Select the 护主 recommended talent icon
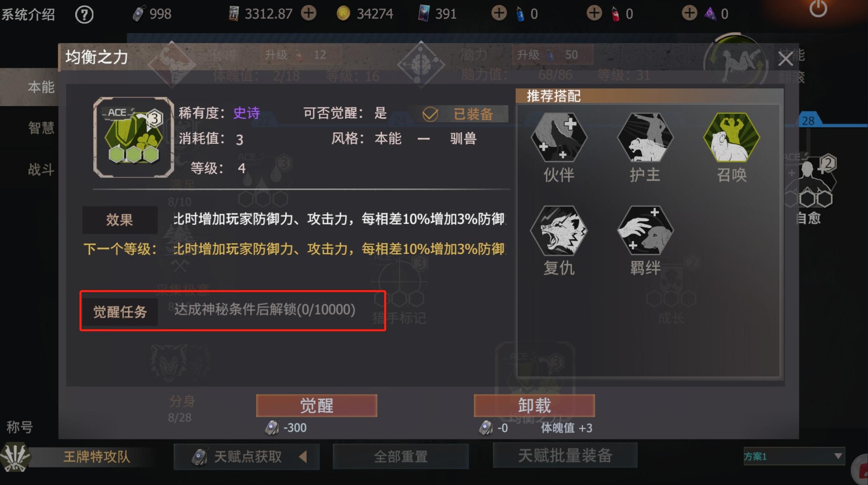Image resolution: width=868 pixels, height=485 pixels. tap(645, 138)
